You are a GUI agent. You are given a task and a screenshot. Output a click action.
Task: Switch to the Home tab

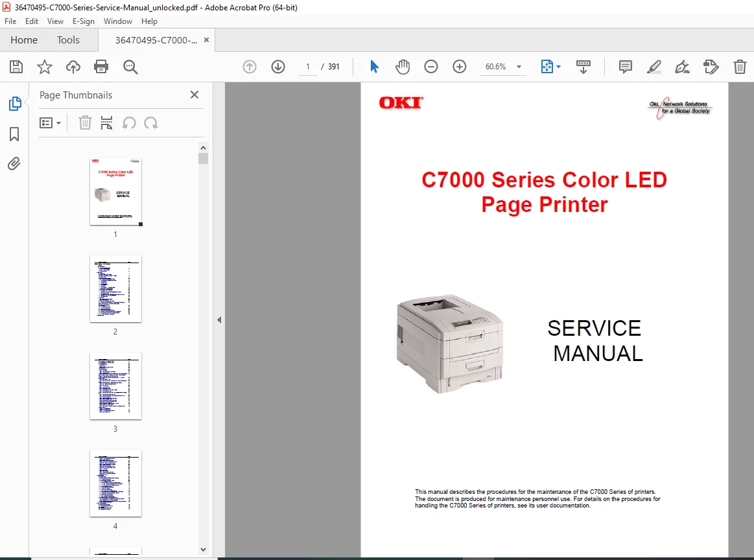click(x=24, y=40)
